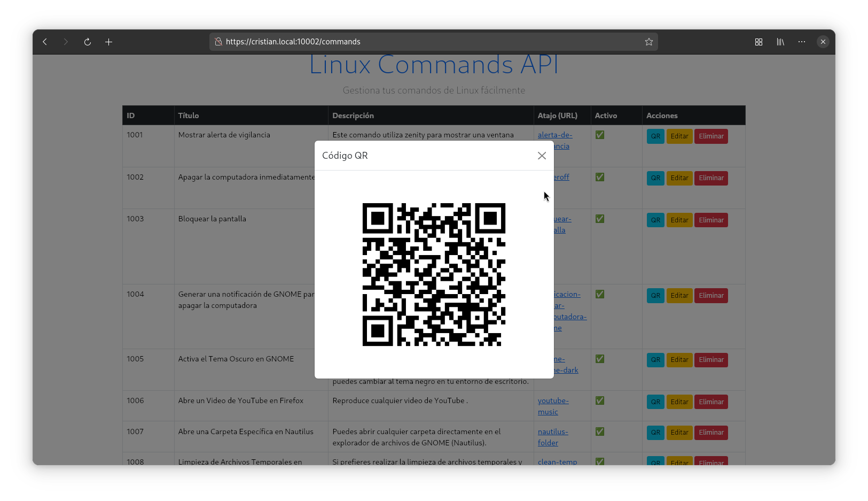
Task: Click the QR code image
Action: click(434, 274)
